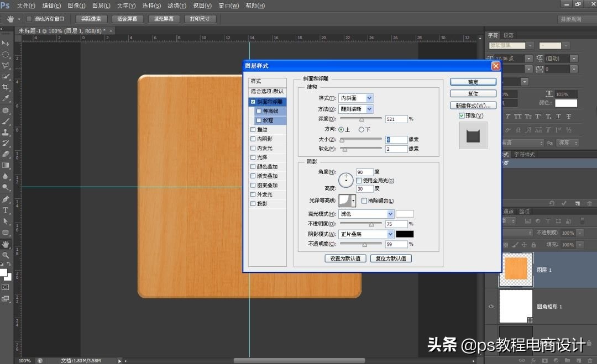Viewport: 597px width, 364px height.
Task: Select the Horizontal Type tool
Action: pos(6,210)
